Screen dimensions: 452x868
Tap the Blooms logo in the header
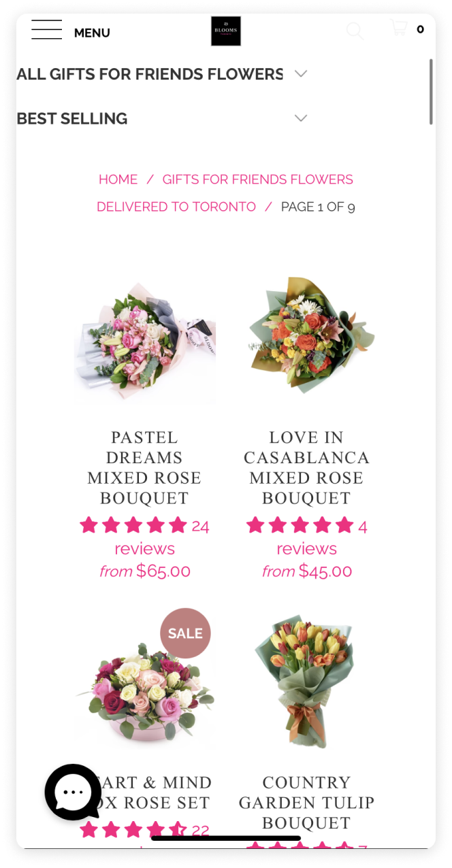(226, 31)
